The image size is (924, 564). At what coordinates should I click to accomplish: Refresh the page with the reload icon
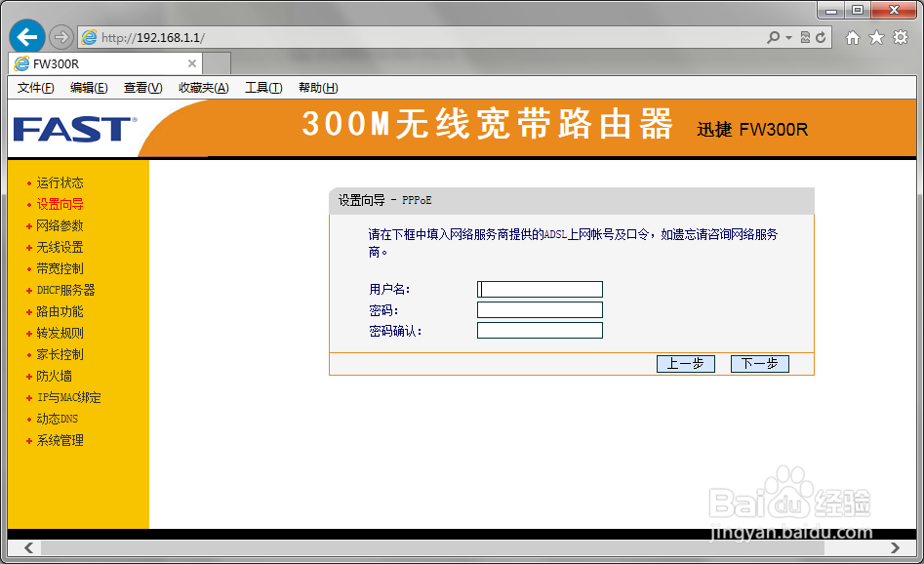(x=821, y=38)
